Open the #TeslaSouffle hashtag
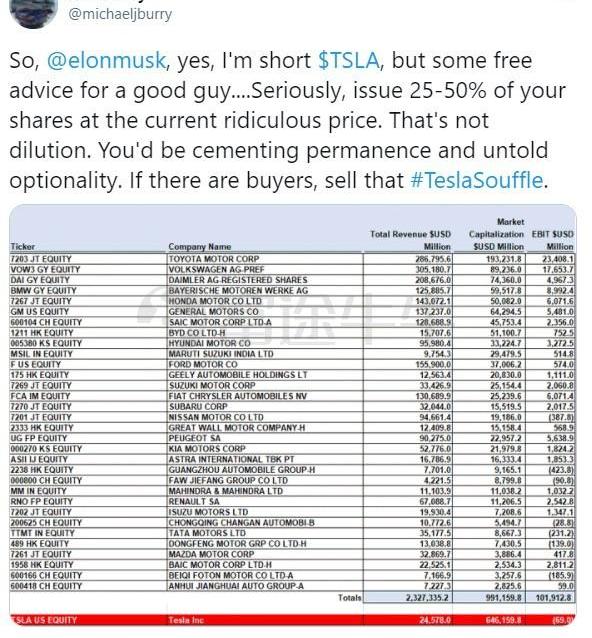This screenshot has height=638, width=592. (x=477, y=180)
